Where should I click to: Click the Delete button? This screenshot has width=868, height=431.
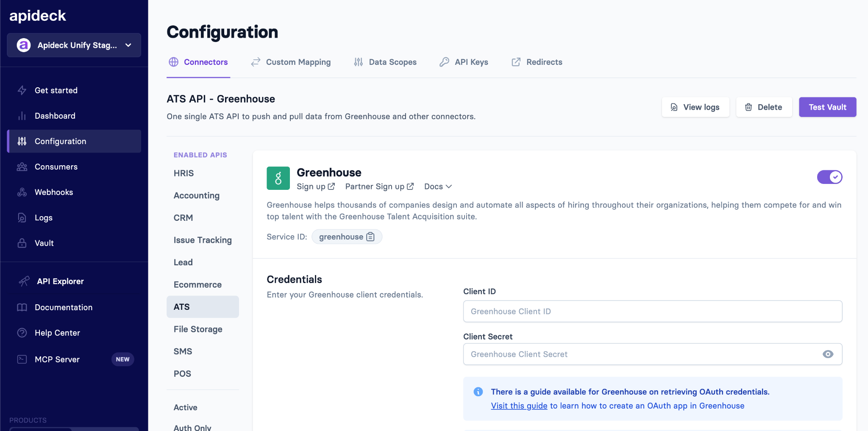(x=764, y=107)
